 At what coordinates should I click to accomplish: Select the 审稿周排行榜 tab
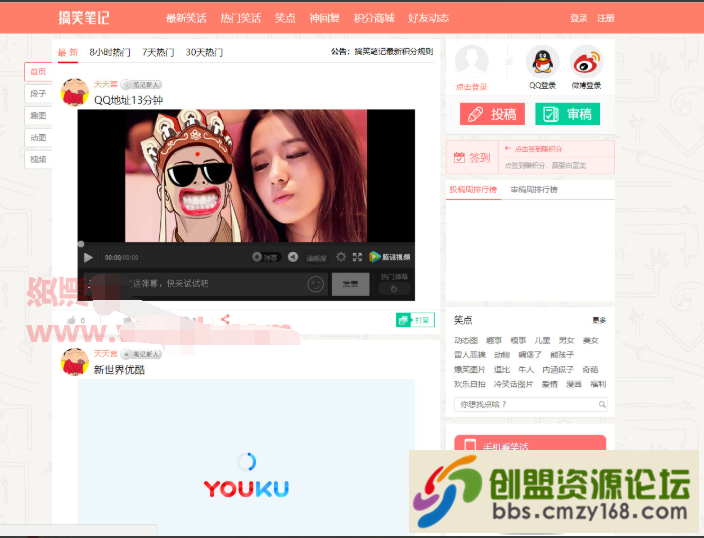[534, 190]
